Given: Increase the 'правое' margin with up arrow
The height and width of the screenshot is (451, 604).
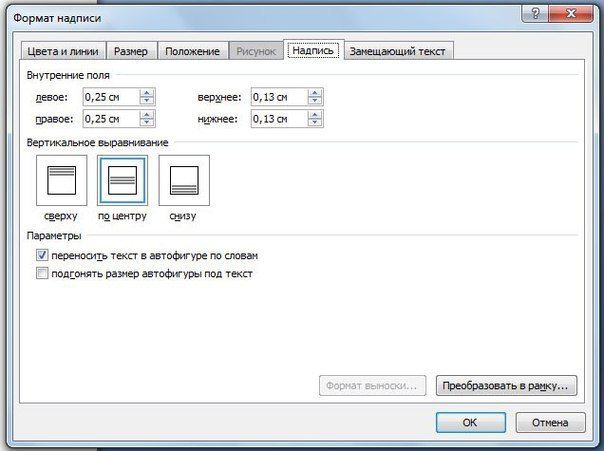Looking at the screenshot, I should point(147,115).
